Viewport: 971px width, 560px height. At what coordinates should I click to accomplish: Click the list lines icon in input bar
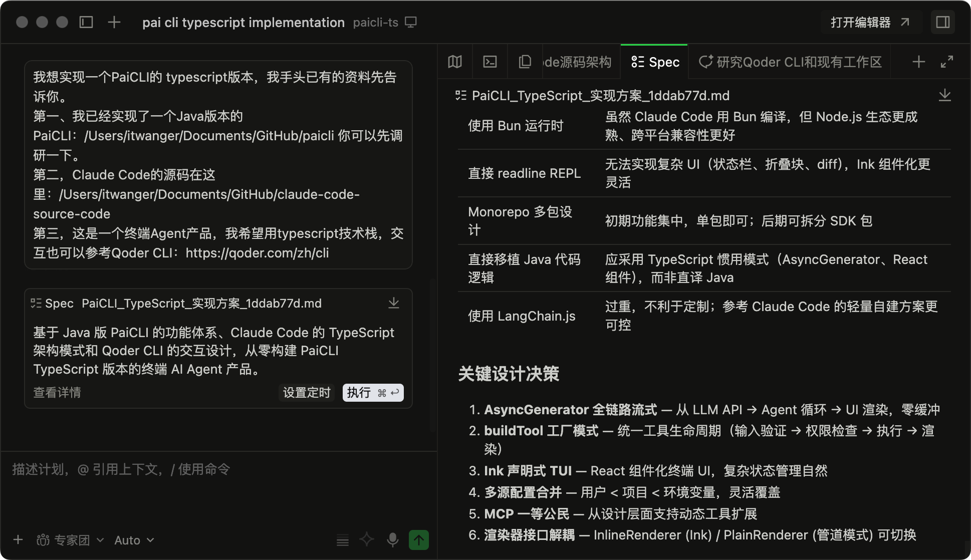[343, 540]
